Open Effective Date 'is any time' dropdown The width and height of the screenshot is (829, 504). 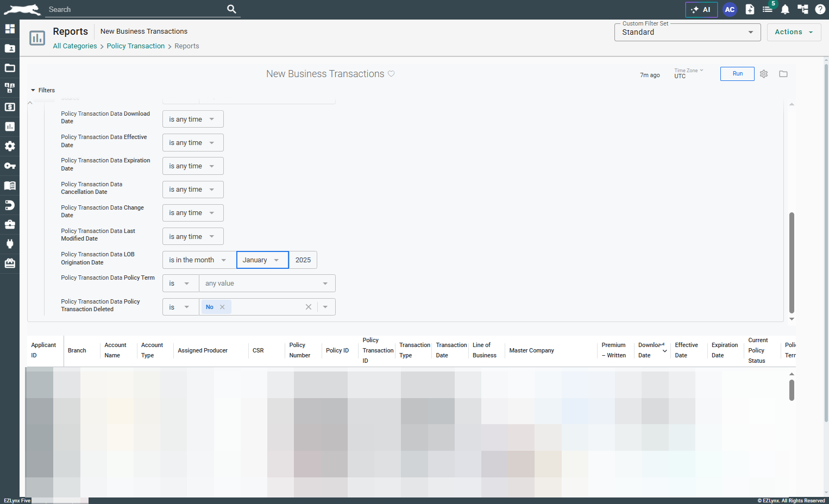click(x=193, y=143)
